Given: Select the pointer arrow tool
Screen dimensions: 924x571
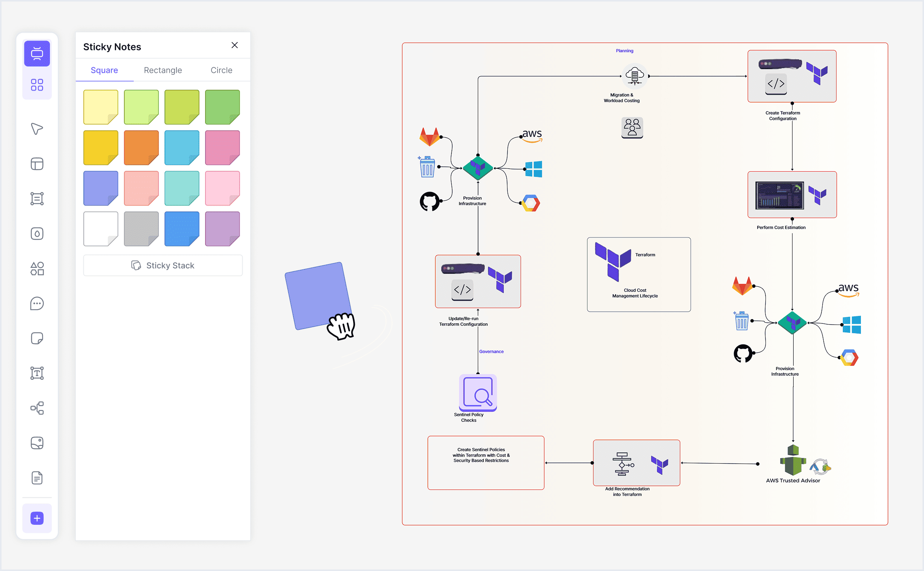Looking at the screenshot, I should tap(37, 129).
